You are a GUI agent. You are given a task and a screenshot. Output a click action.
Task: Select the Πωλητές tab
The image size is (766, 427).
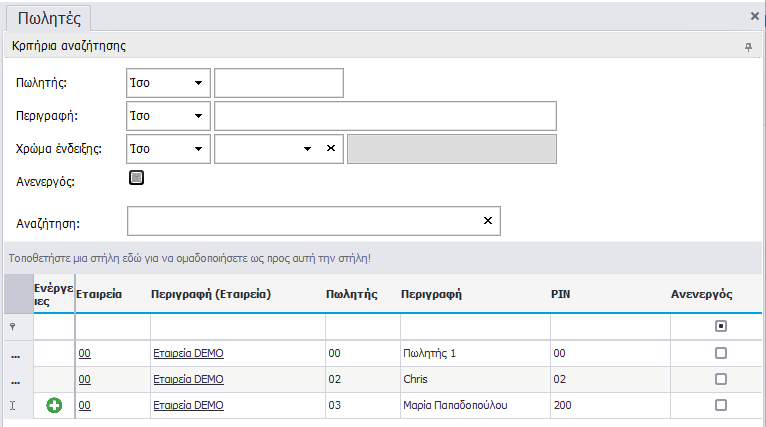pos(50,17)
